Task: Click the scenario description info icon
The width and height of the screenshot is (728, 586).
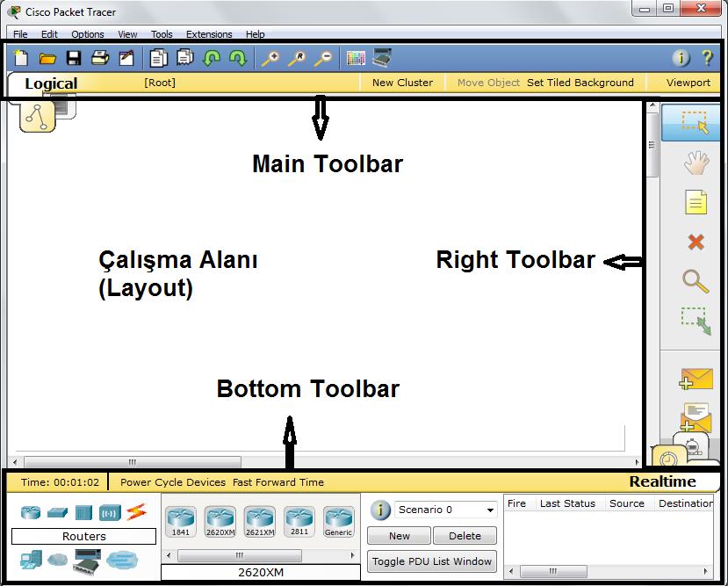Action: click(380, 510)
